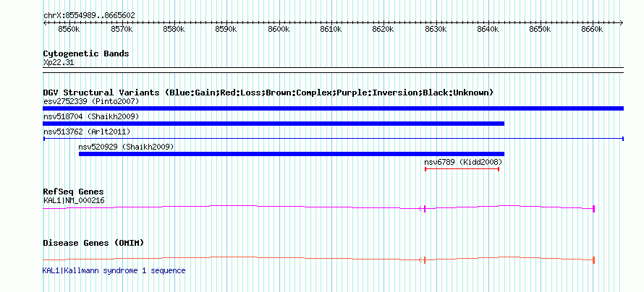
Task: Click the nsv513762 thin blue variant line
Action: 333,139
